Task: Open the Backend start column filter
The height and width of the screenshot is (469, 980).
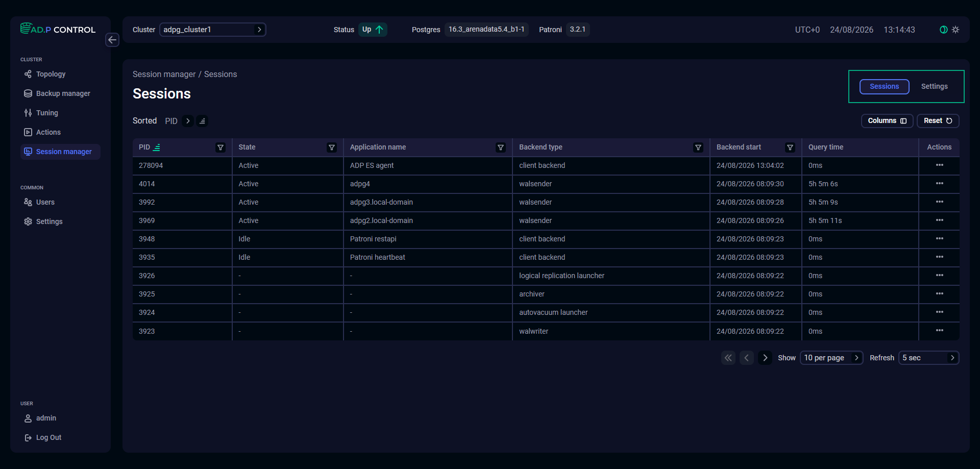Action: point(790,147)
